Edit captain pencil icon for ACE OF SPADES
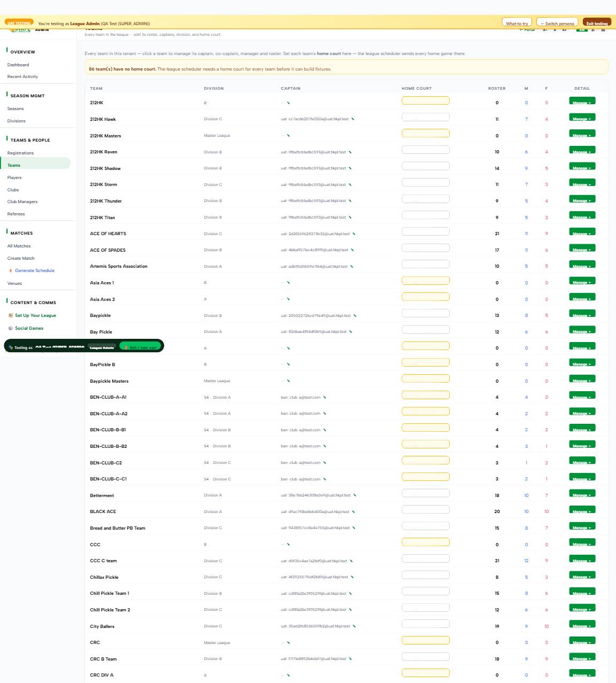 352,250
